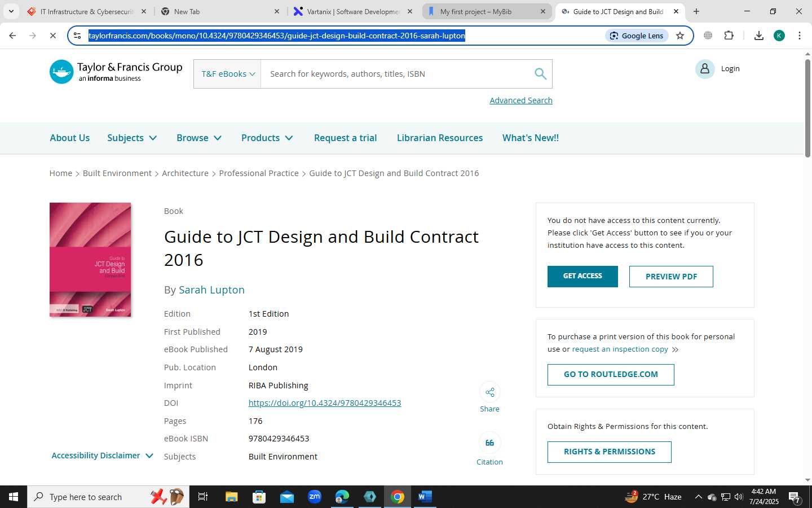
Task: Open the Advanced Search link
Action: [x=521, y=100]
